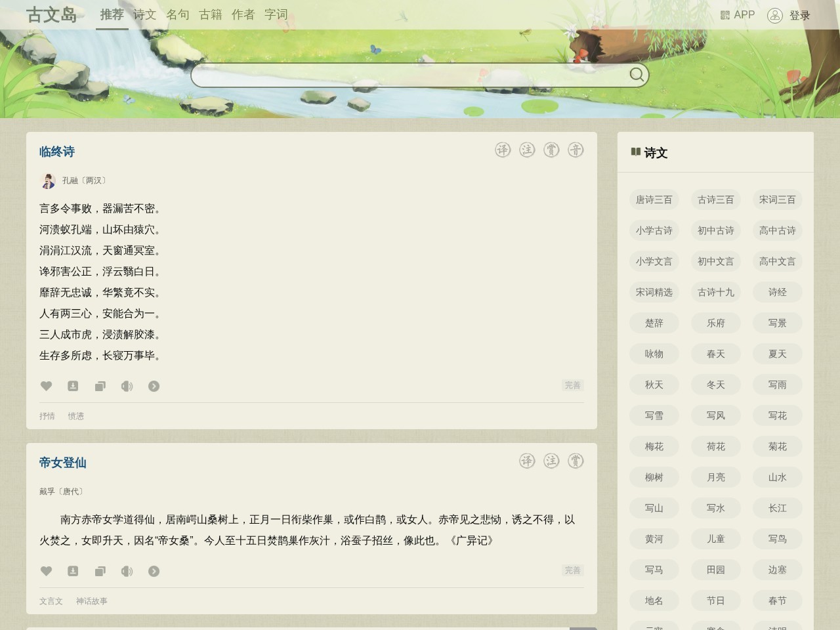
Task: Open the 古籍 section
Action: 211,14
